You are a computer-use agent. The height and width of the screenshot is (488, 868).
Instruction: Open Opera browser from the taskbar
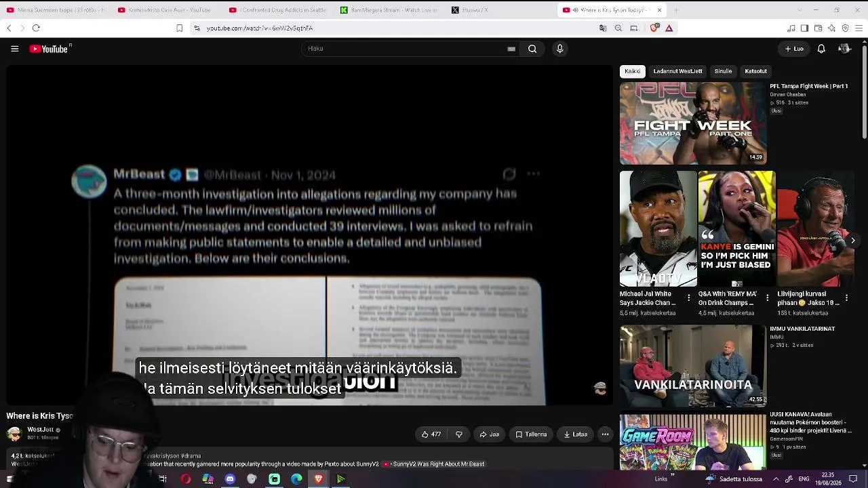pyautogui.click(x=186, y=479)
